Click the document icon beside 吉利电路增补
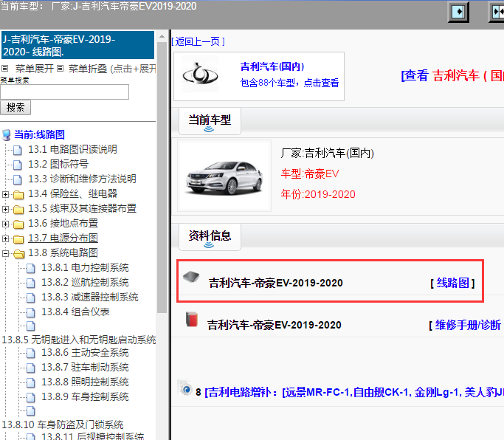The height and width of the screenshot is (440, 504). point(185,388)
